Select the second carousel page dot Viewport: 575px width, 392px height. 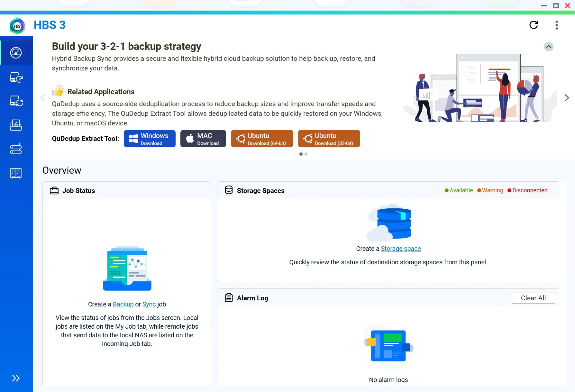click(x=306, y=154)
